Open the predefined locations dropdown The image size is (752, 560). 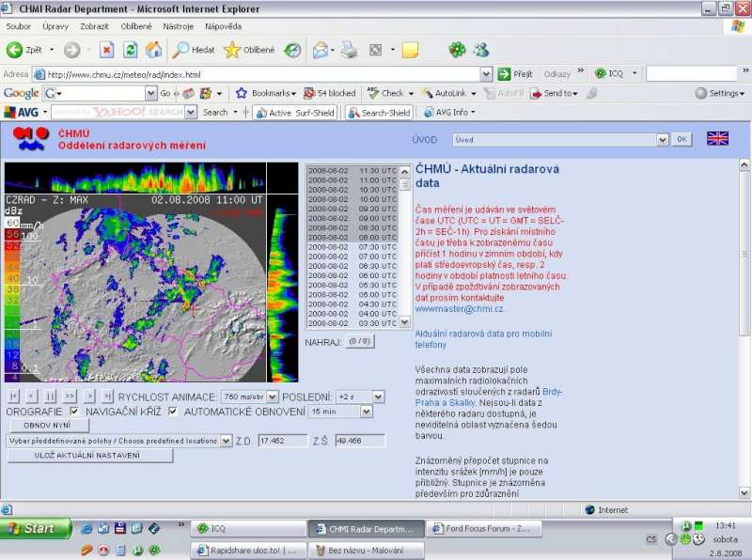tap(226, 441)
